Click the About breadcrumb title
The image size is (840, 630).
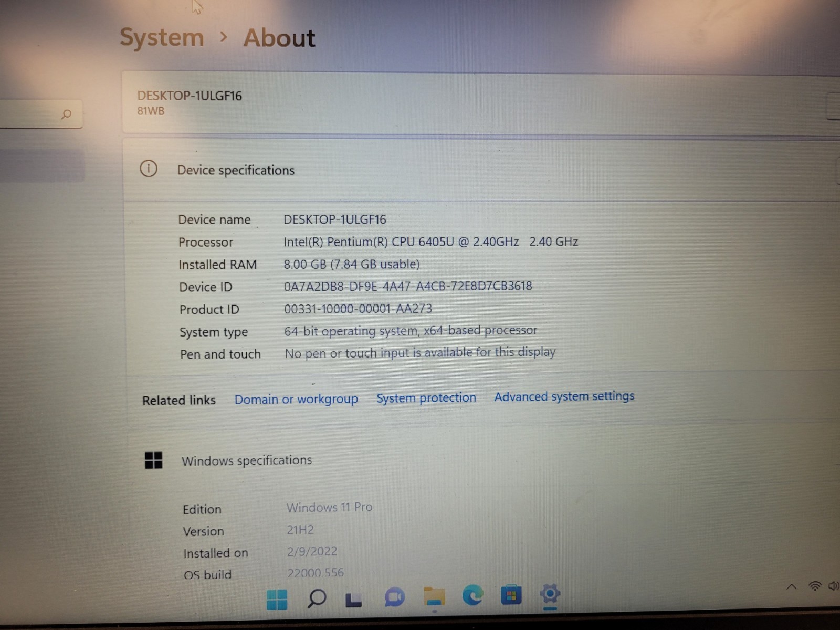tap(279, 38)
